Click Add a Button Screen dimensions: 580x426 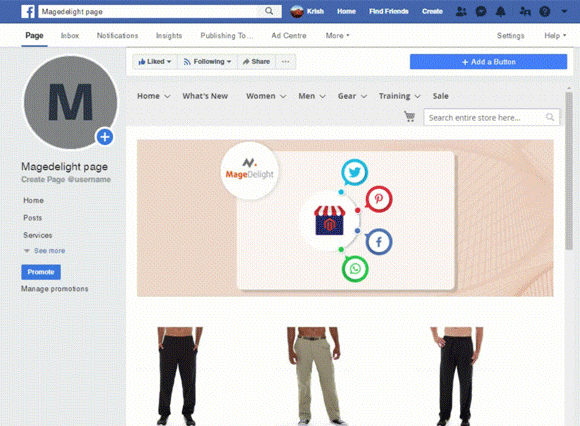coord(488,62)
